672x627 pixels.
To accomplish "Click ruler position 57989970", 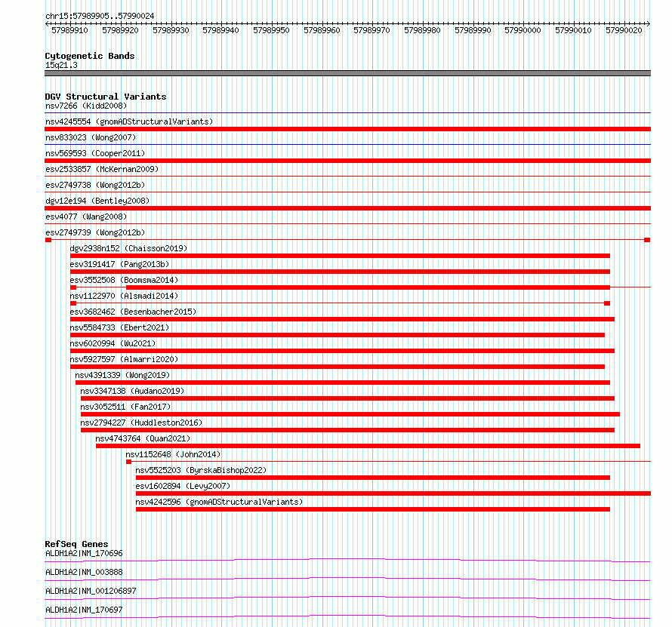I will [371, 30].
